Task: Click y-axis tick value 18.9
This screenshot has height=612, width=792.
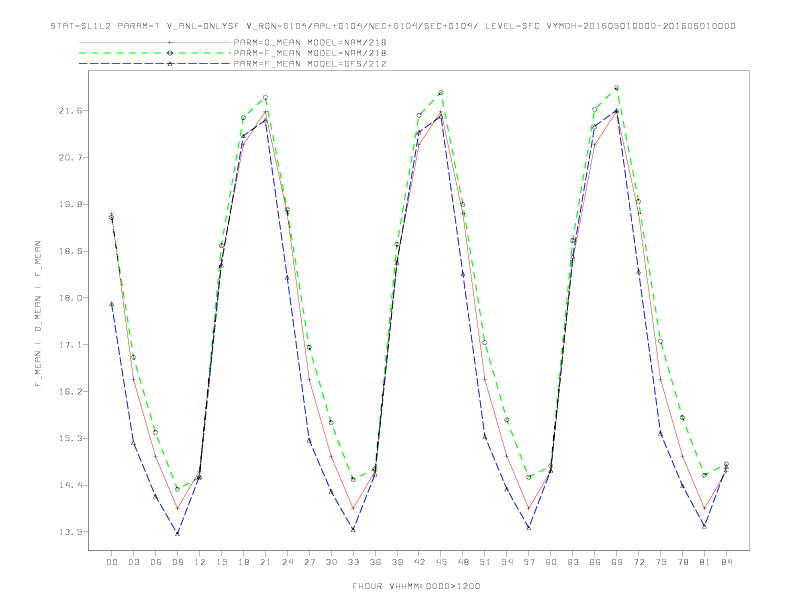Action: click(x=71, y=251)
